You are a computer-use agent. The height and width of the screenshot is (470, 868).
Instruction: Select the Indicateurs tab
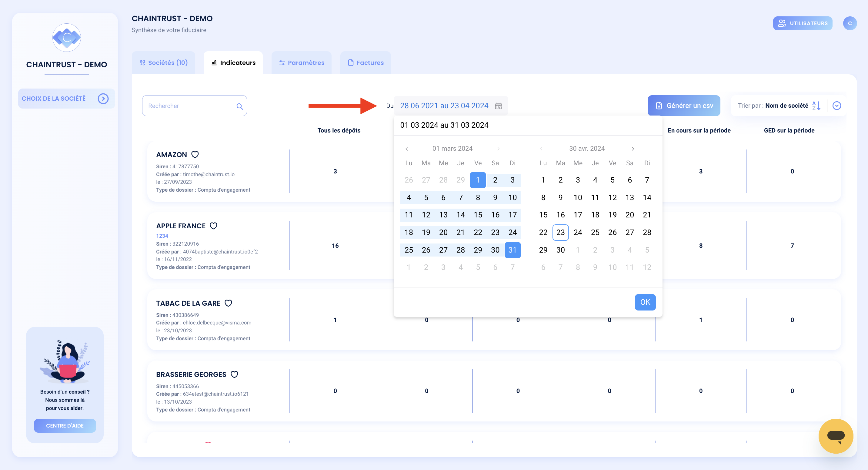[x=233, y=63]
